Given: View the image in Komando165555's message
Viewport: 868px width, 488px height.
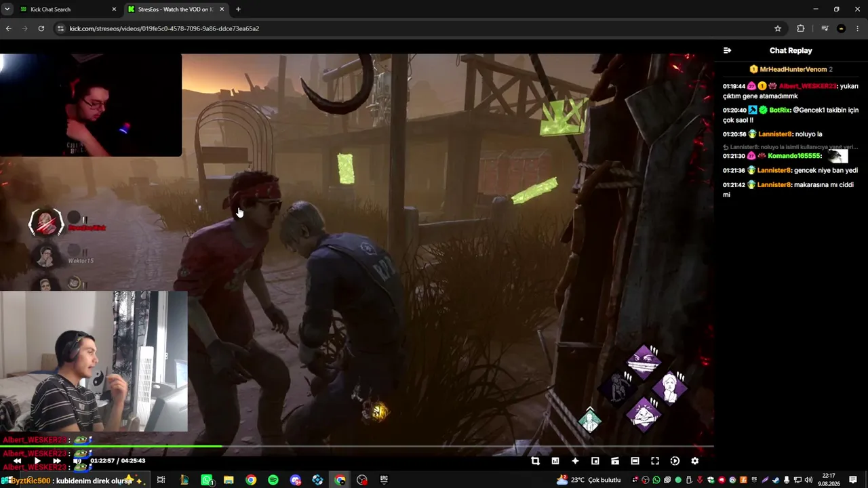Looking at the screenshot, I should (x=837, y=156).
